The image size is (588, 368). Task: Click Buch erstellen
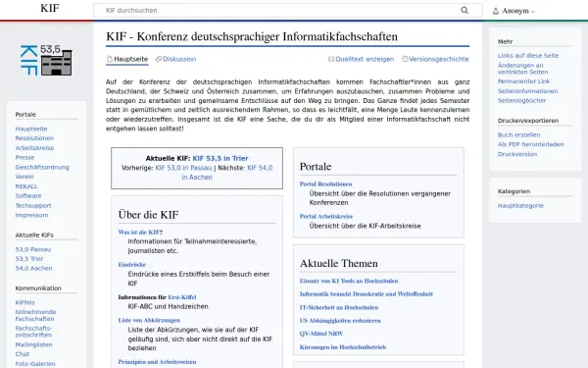[519, 134]
